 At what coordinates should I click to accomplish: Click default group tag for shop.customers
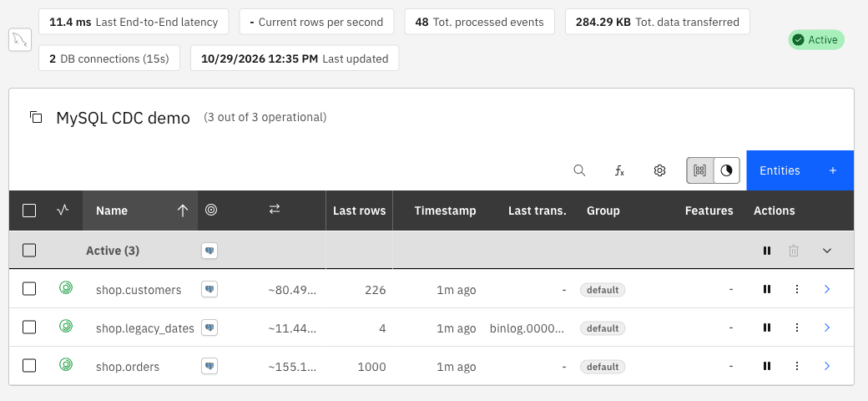click(x=603, y=290)
